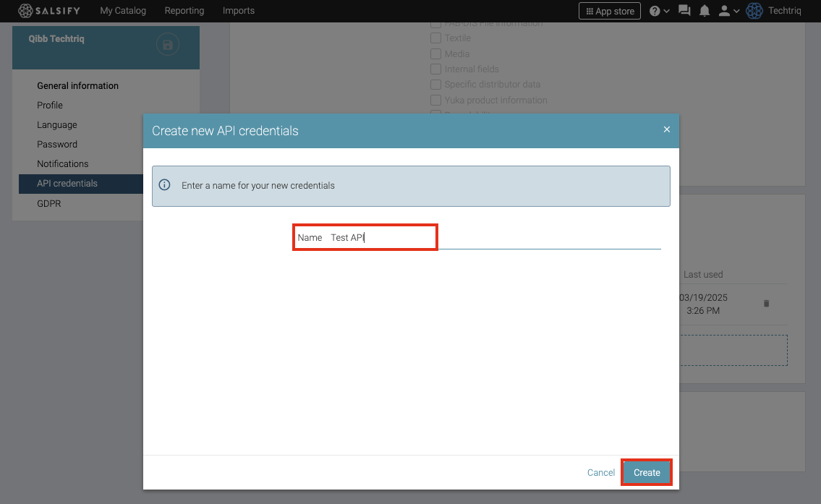Screen dimensions: 821x504
Task: Toggle the Specific distributor data checkbox
Action: [436, 85]
